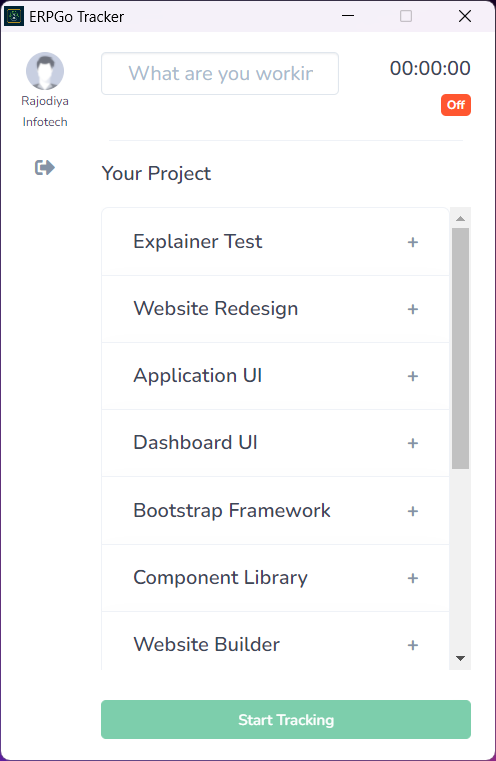Expand Application UI with its plus icon
The height and width of the screenshot is (761, 496).
[x=413, y=376]
